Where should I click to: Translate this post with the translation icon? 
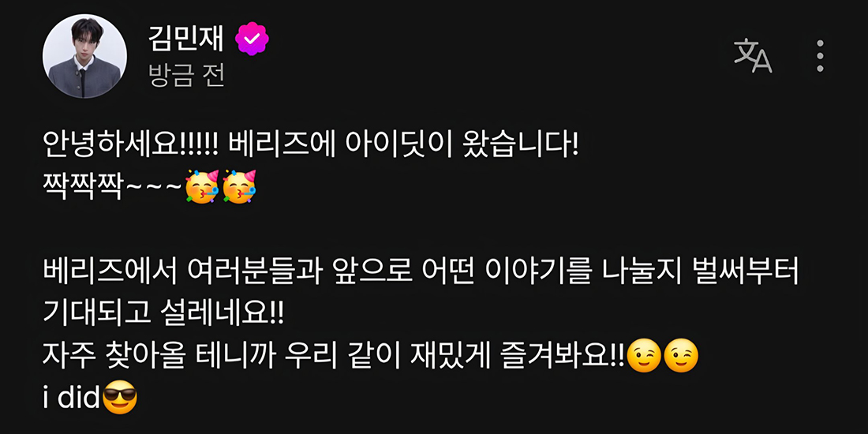pos(753,56)
